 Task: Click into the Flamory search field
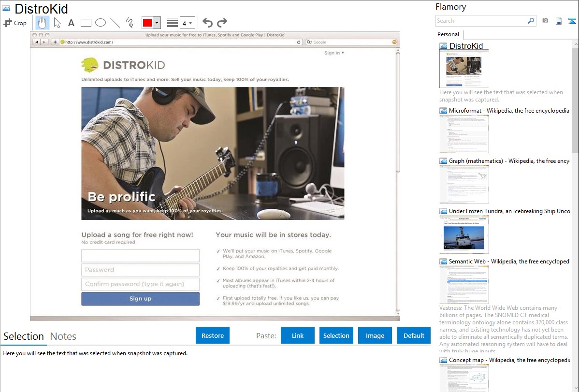click(481, 21)
